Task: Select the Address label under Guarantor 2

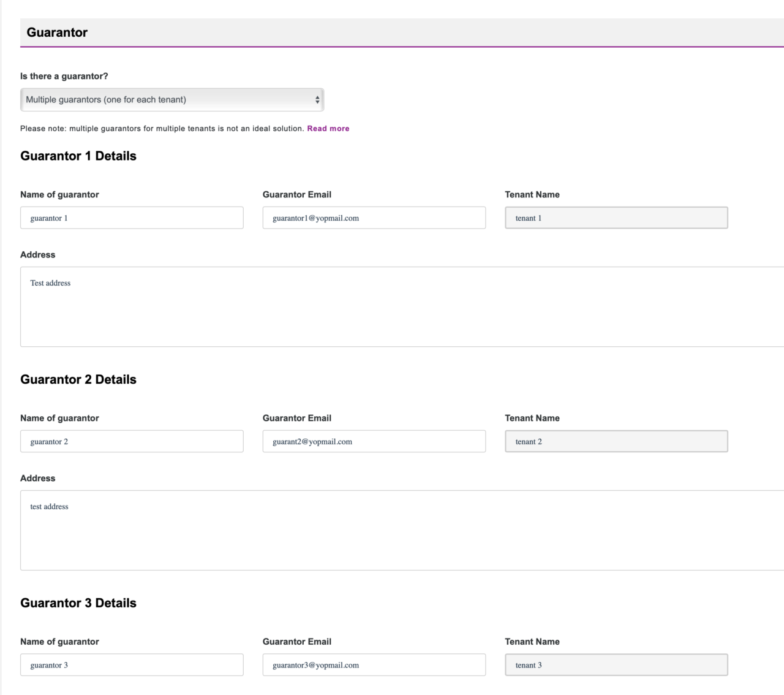Action: pyautogui.click(x=37, y=478)
